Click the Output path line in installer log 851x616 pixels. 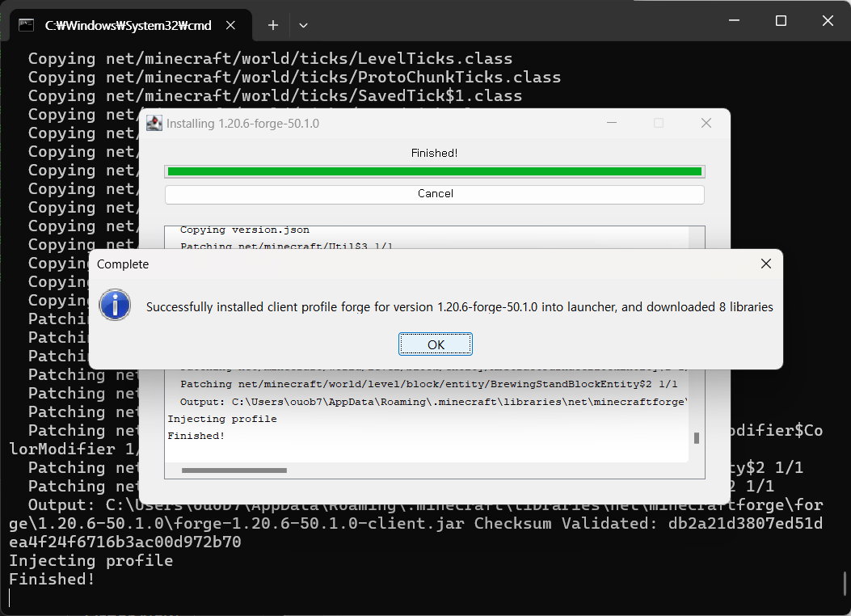(434, 402)
